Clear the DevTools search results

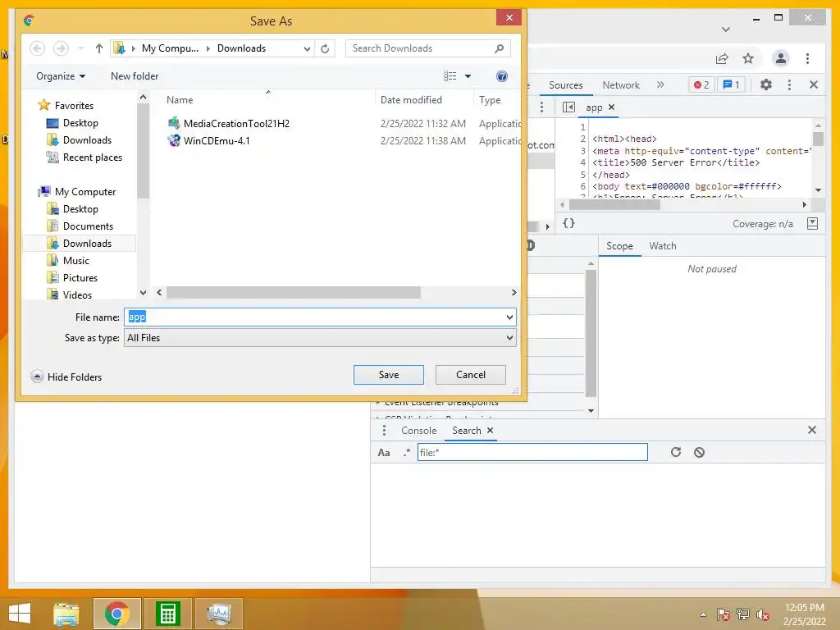click(x=699, y=453)
